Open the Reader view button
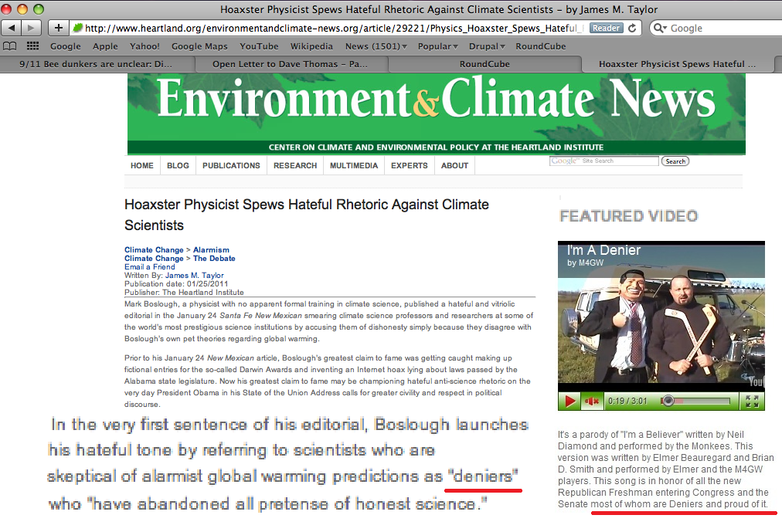 606,28
